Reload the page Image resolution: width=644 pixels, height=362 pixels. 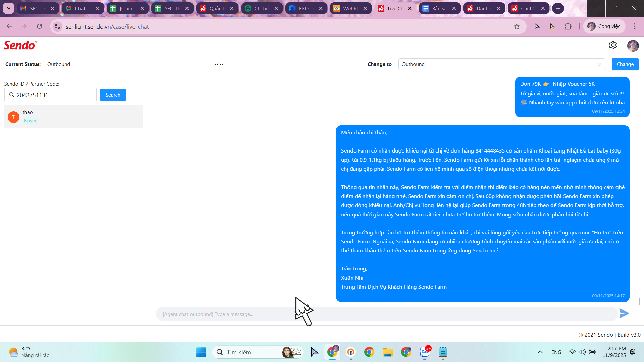point(40,26)
